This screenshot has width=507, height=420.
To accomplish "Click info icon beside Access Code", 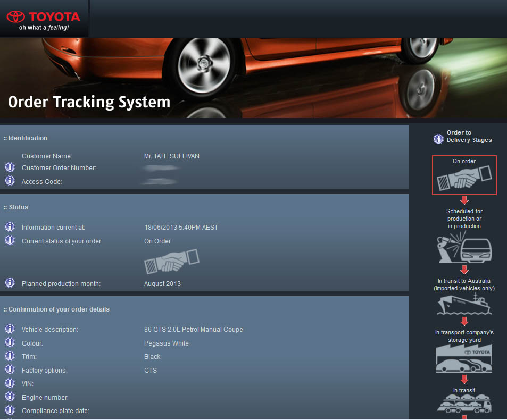I will pos(10,181).
